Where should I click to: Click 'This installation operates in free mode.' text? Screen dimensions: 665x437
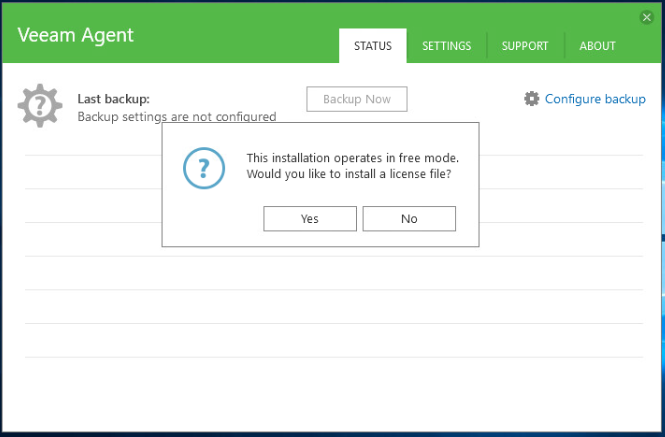(x=352, y=158)
